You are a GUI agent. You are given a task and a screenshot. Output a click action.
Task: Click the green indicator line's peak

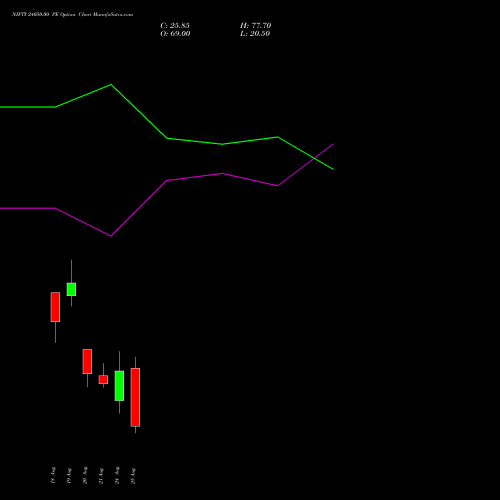(x=111, y=85)
